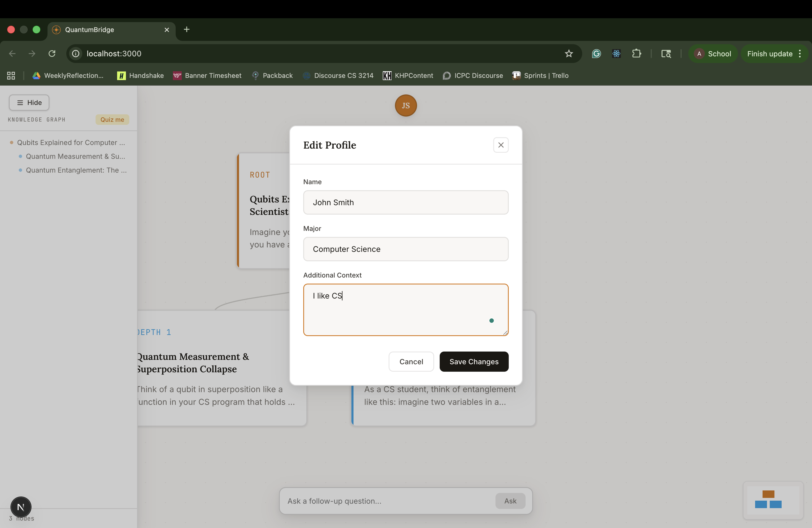Open the browser Extensions puzzle icon

[x=636, y=54]
